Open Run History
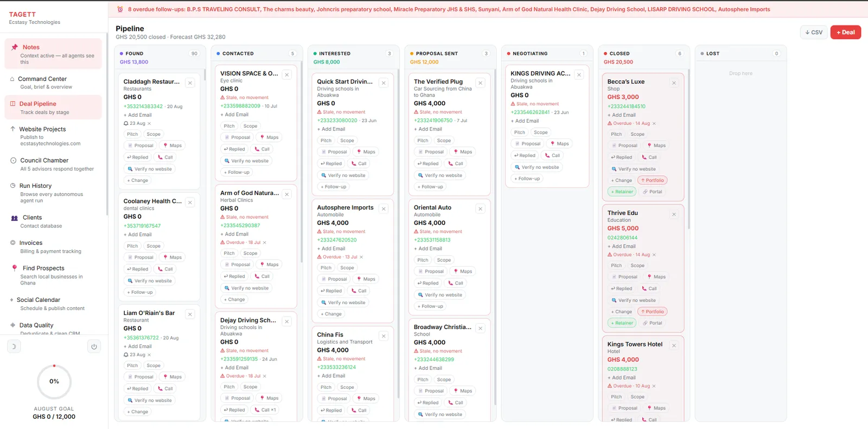This screenshot has width=868, height=429. [x=53, y=193]
